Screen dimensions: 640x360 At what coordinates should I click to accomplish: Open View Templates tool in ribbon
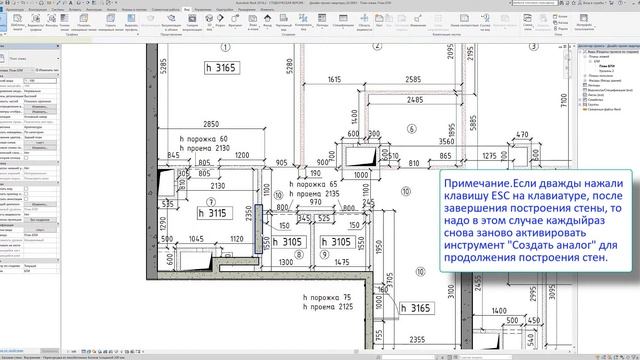17,22
